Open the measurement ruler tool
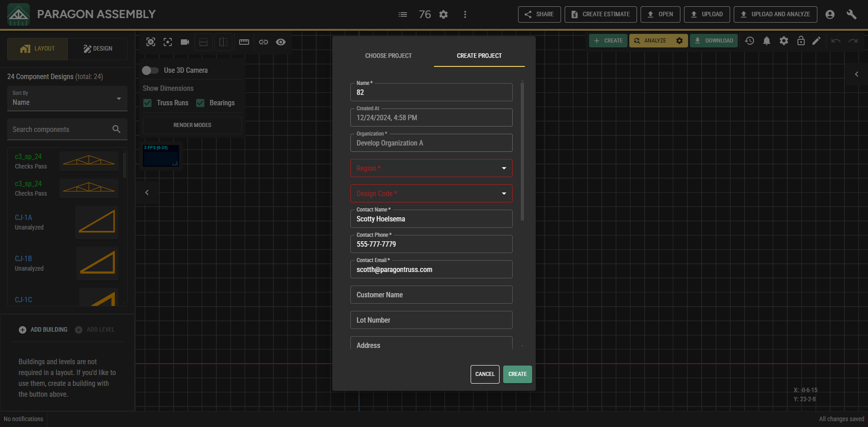Image resolution: width=868 pixels, height=427 pixels. 244,42
